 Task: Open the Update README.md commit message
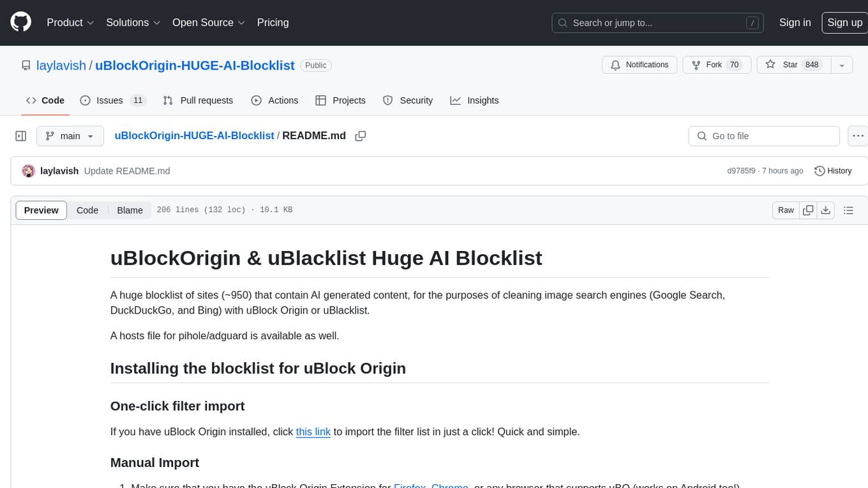pyautogui.click(x=127, y=171)
